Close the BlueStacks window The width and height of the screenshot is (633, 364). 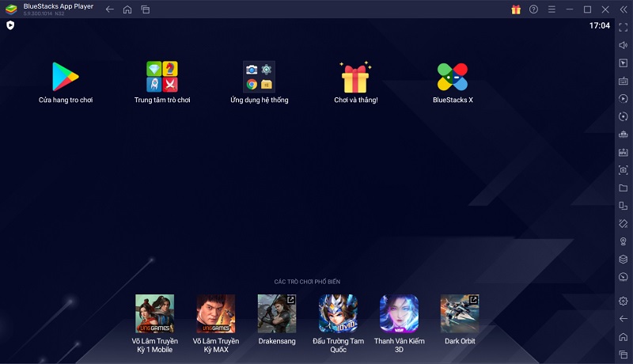point(605,9)
